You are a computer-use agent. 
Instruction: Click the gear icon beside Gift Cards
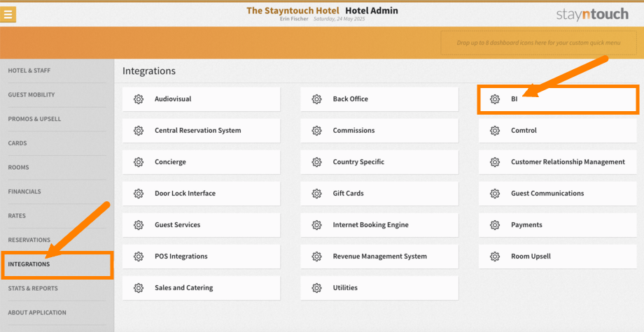316,194
